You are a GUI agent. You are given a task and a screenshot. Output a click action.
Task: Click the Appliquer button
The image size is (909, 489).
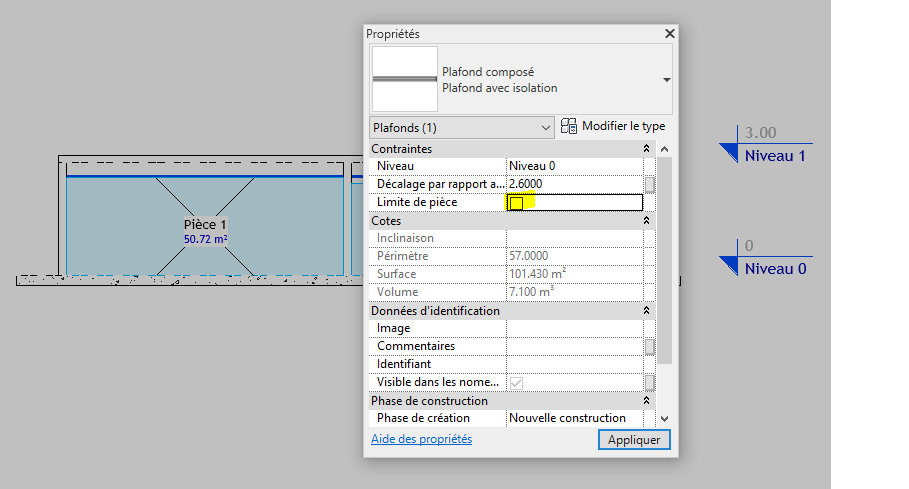coord(634,440)
